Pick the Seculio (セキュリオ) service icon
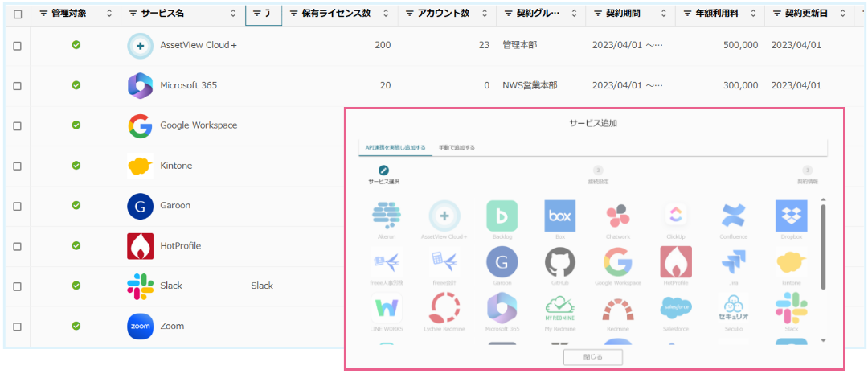 (x=734, y=308)
